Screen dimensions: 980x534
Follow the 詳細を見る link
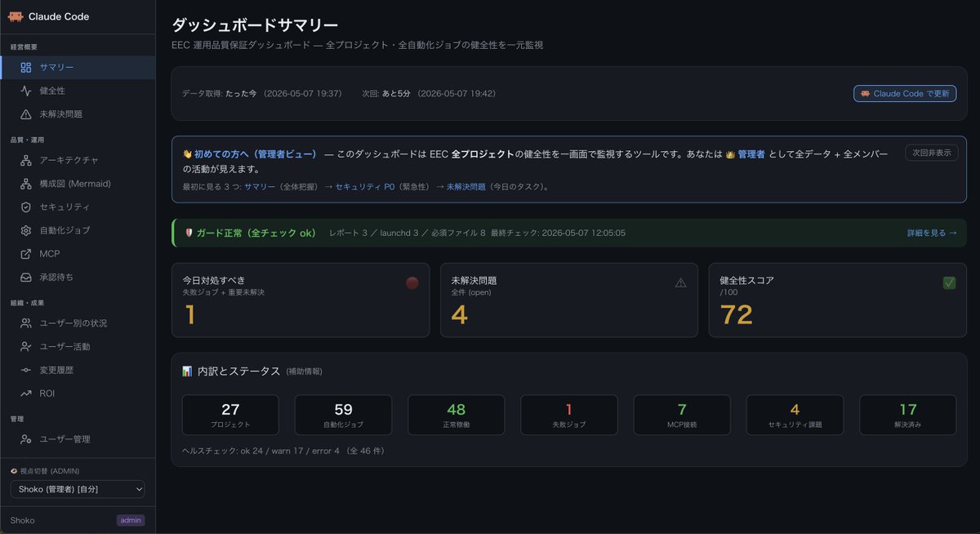tap(932, 233)
